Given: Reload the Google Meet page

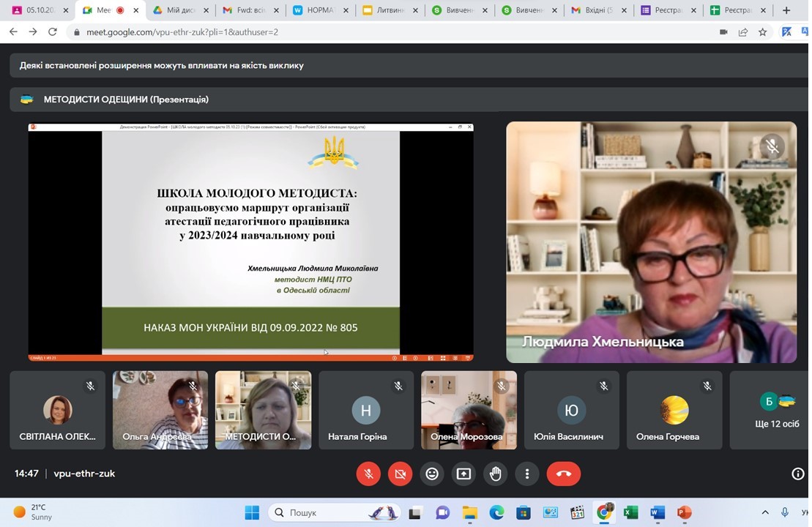Looking at the screenshot, I should tap(52, 32).
